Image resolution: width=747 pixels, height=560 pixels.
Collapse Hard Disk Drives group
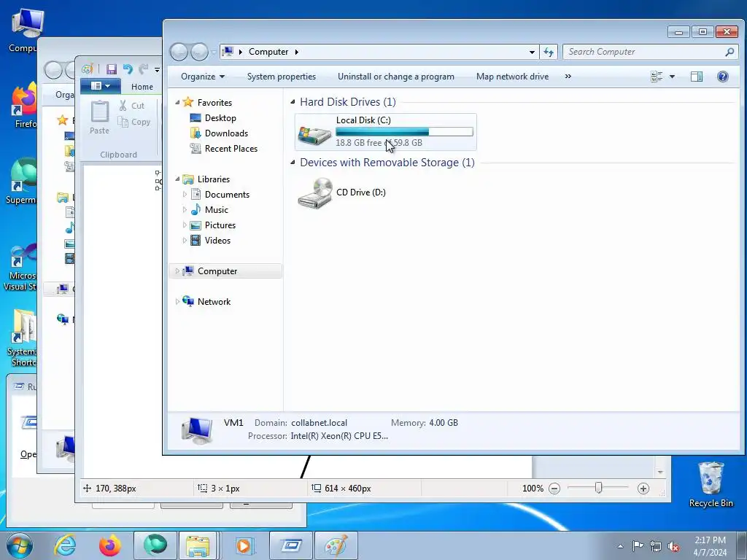[x=293, y=102]
